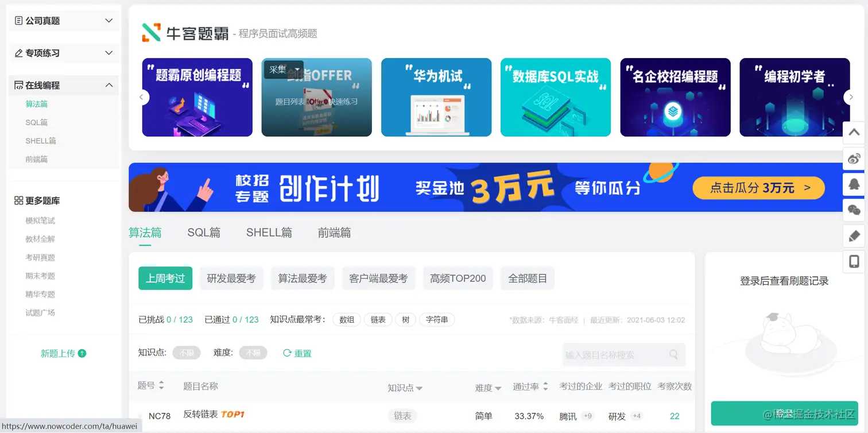Click the 22 exam count in NC78 row
This screenshot has width=868, height=433.
coord(675,416)
